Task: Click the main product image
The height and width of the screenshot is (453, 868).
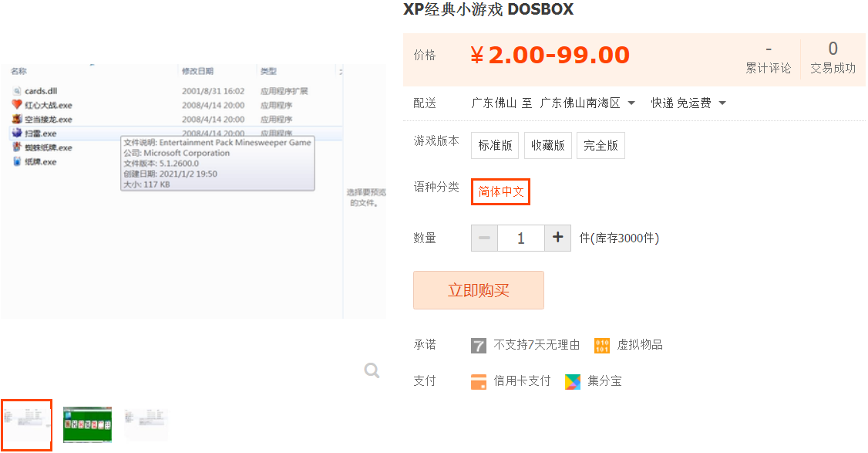Action: click(193, 191)
